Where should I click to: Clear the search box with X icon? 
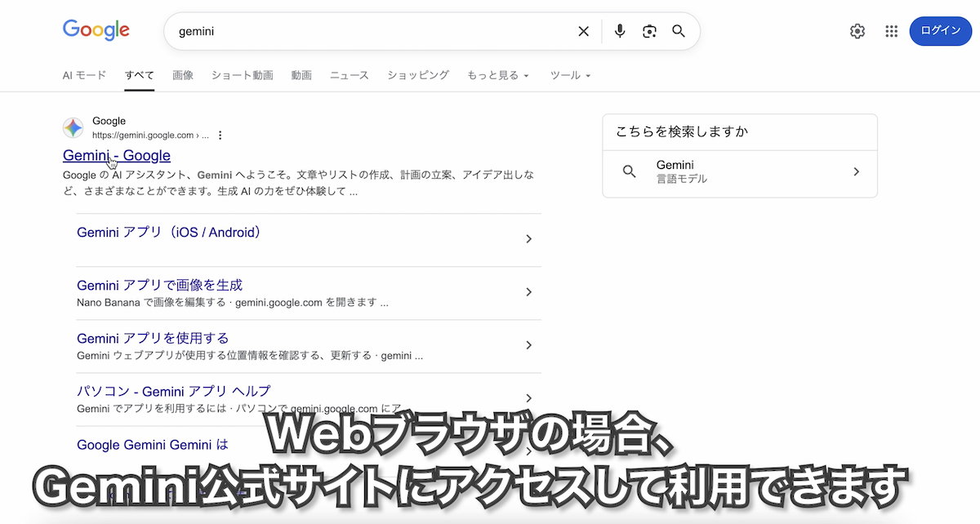pos(583,31)
